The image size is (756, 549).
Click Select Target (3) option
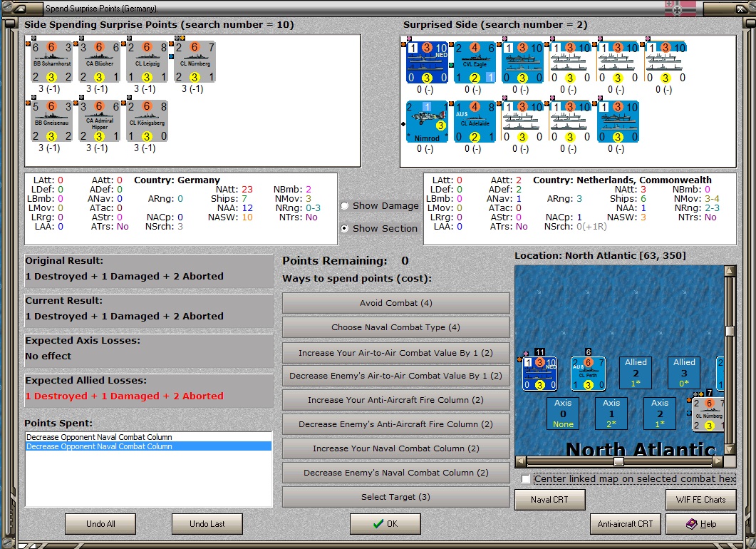pyautogui.click(x=396, y=497)
